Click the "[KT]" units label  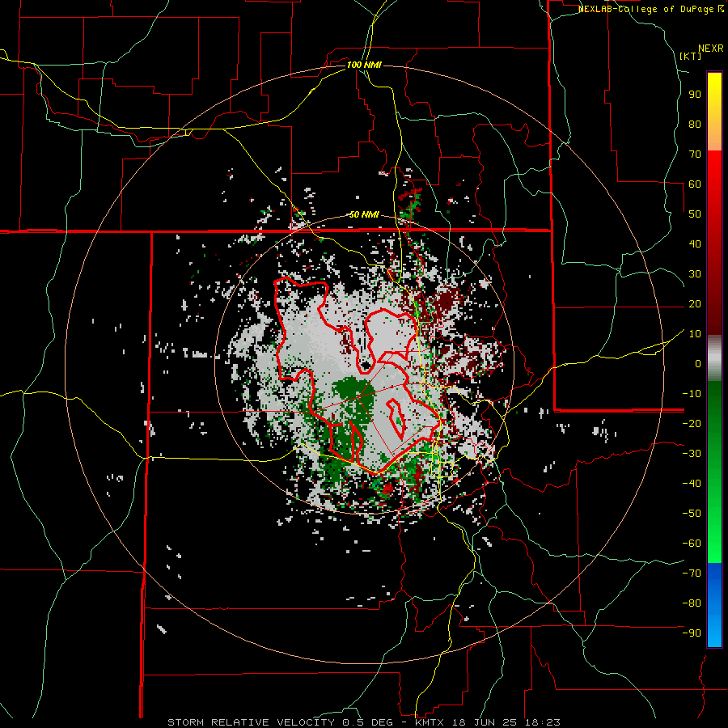(691, 56)
